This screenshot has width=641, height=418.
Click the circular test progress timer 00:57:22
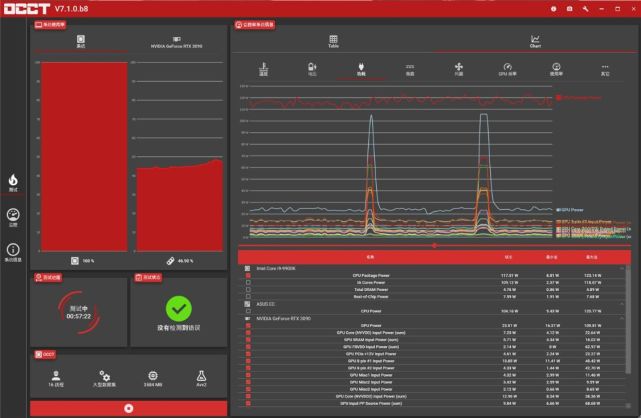click(78, 312)
